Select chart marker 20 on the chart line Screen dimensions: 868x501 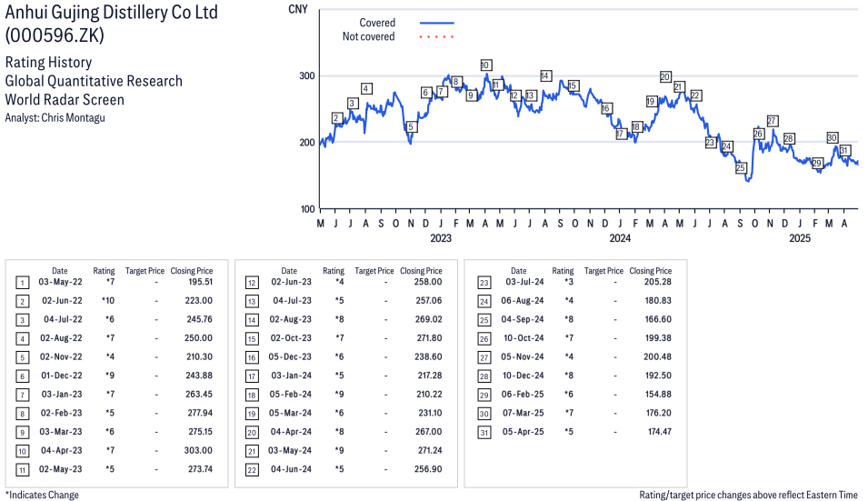point(665,77)
